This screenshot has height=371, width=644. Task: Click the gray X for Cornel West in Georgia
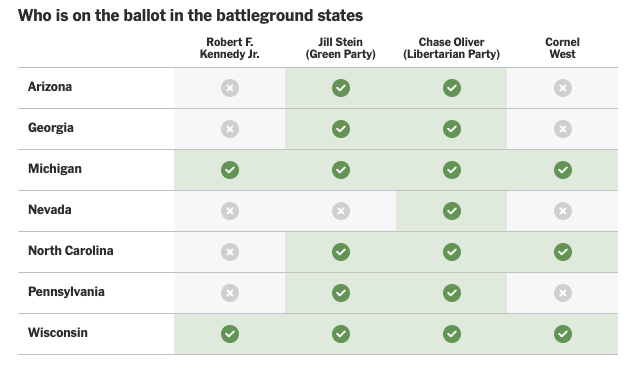[x=563, y=129]
